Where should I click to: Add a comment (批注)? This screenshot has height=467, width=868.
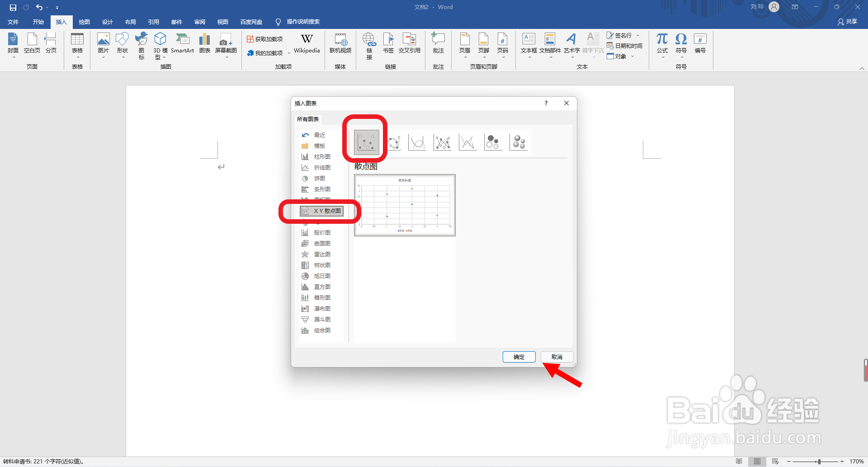[x=439, y=43]
